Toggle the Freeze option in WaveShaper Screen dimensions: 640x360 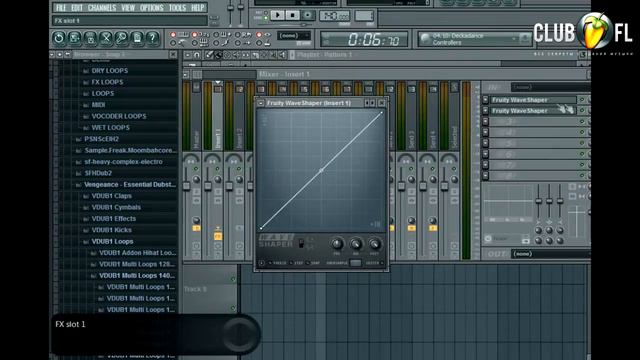tap(277, 263)
